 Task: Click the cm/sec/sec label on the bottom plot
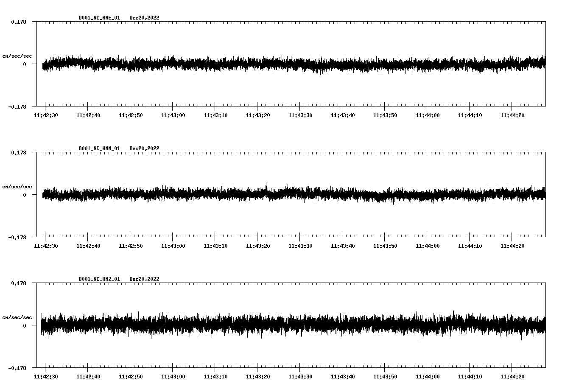click(x=17, y=317)
